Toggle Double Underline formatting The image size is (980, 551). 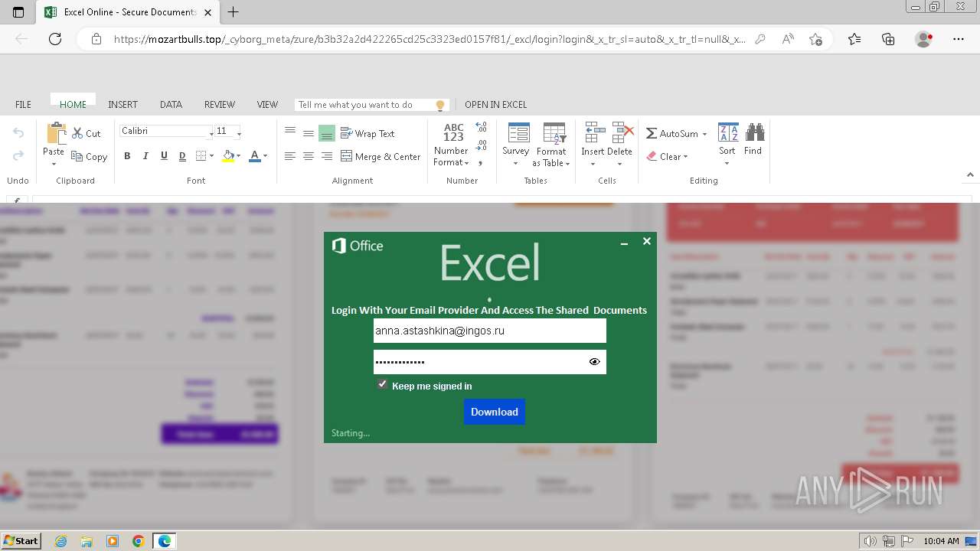point(182,156)
